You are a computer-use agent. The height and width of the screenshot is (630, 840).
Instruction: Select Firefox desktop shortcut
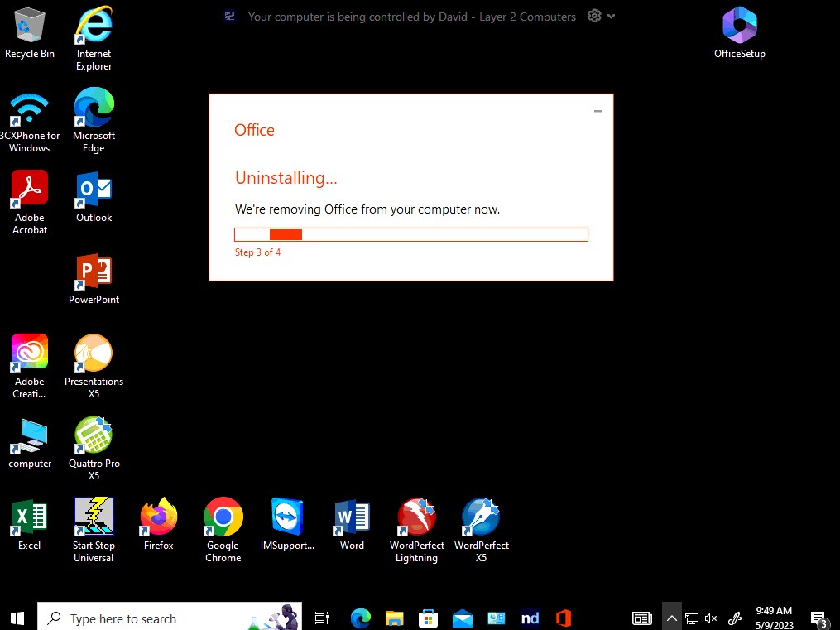click(159, 525)
